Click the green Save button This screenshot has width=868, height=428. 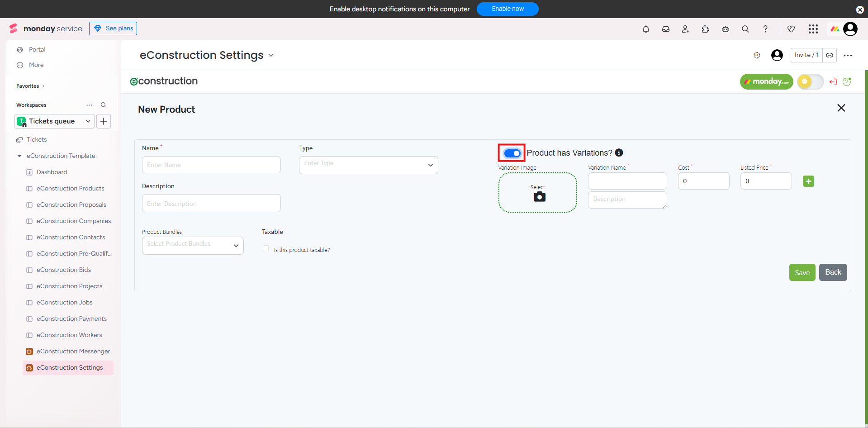point(802,272)
